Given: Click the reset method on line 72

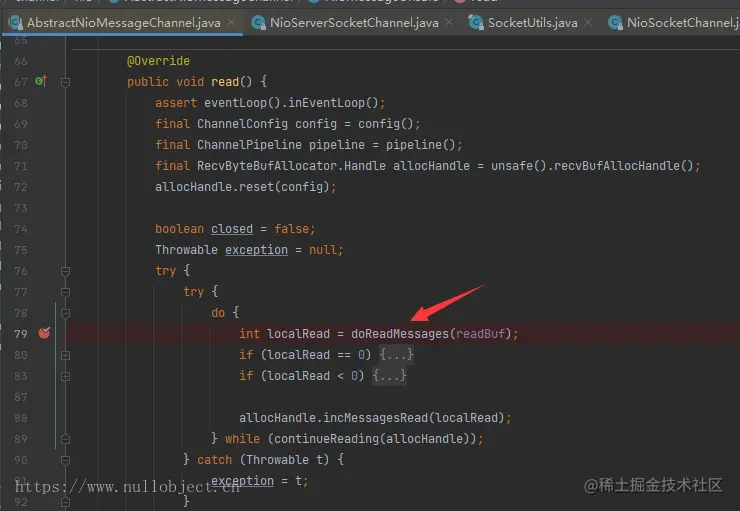Looking at the screenshot, I should coord(256,187).
